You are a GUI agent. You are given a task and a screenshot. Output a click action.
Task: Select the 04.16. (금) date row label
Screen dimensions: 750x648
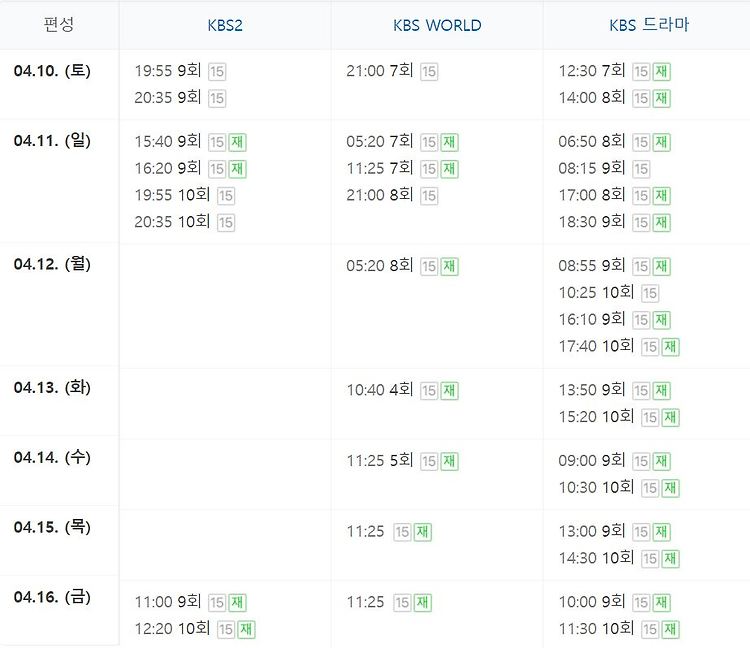point(52,597)
